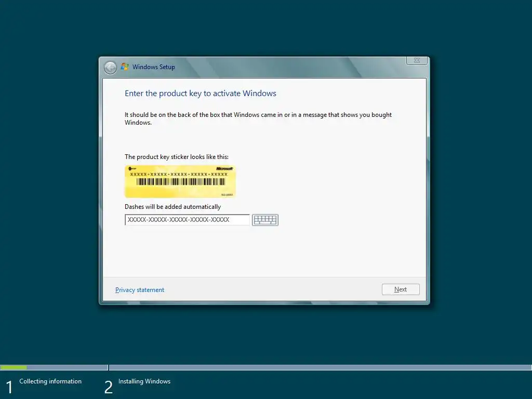Click the 'Collecting information' step label
This screenshot has height=399, width=532.
click(x=50, y=381)
